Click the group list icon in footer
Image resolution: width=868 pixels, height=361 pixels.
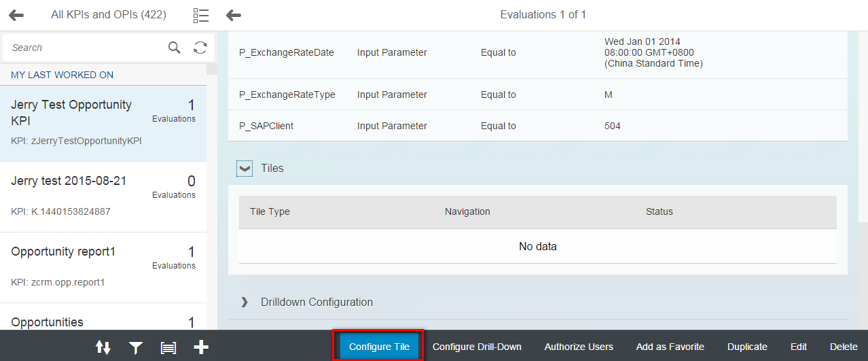(x=168, y=347)
